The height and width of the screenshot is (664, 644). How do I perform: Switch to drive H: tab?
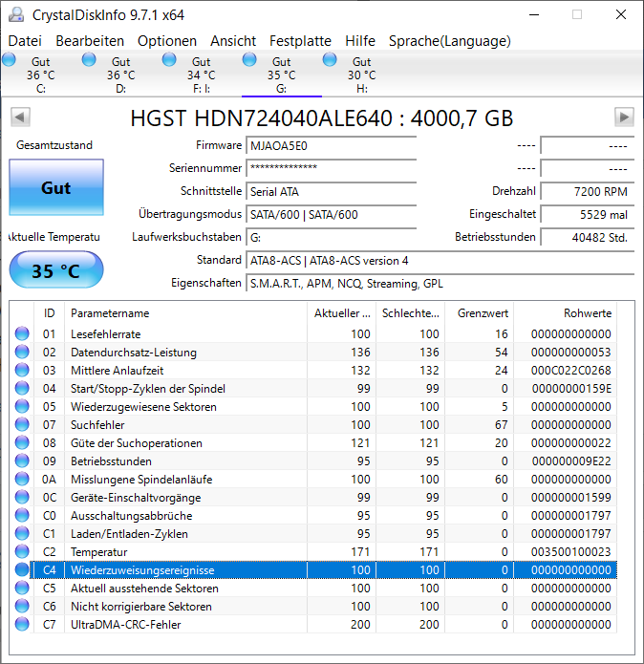tap(361, 75)
